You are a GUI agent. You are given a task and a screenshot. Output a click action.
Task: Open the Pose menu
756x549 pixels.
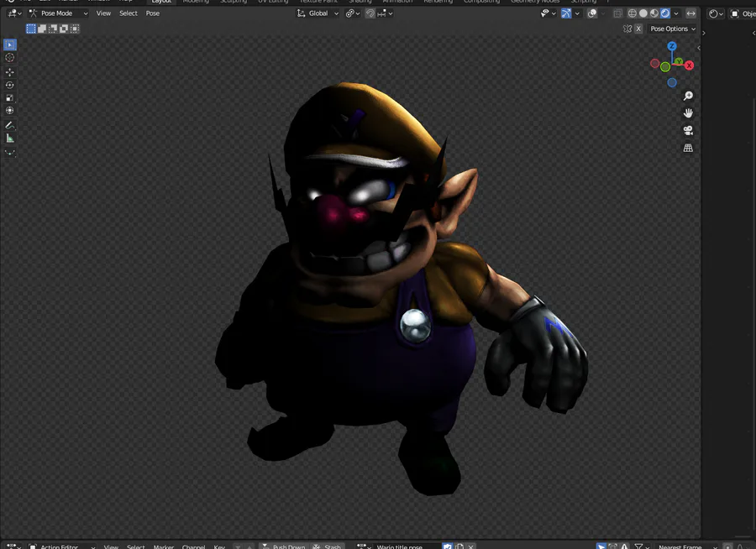[x=152, y=13]
